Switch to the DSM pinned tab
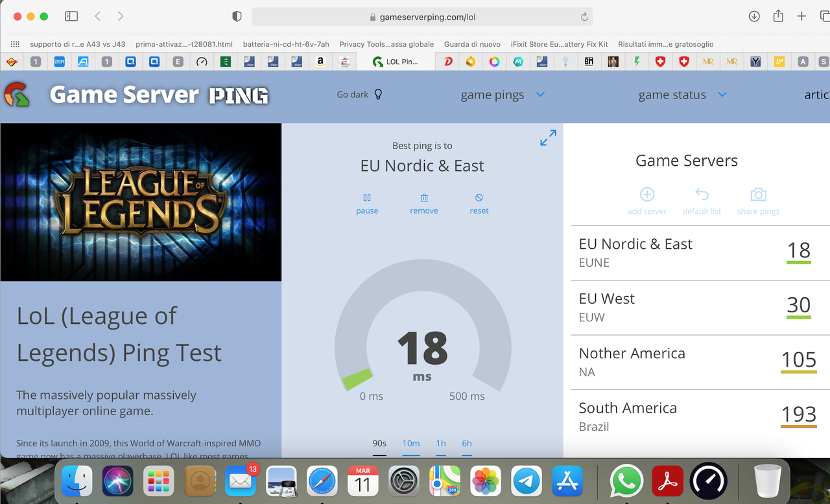The width and height of the screenshot is (830, 504). (59, 62)
